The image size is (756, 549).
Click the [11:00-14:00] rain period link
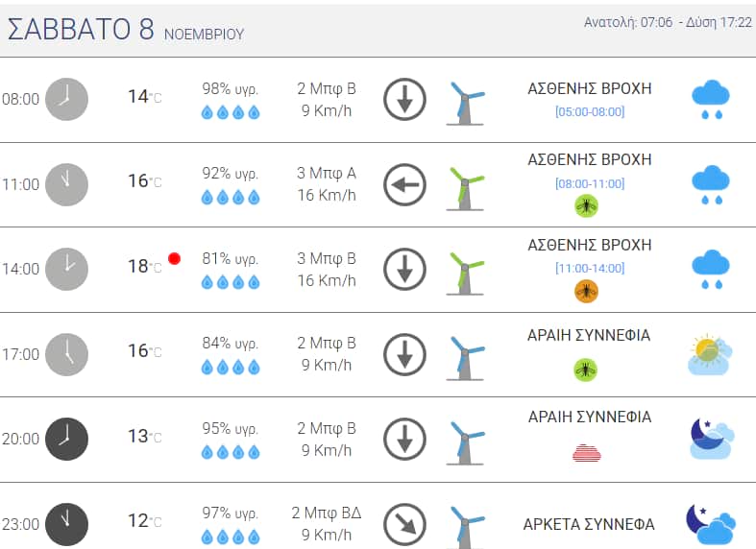coord(590,268)
